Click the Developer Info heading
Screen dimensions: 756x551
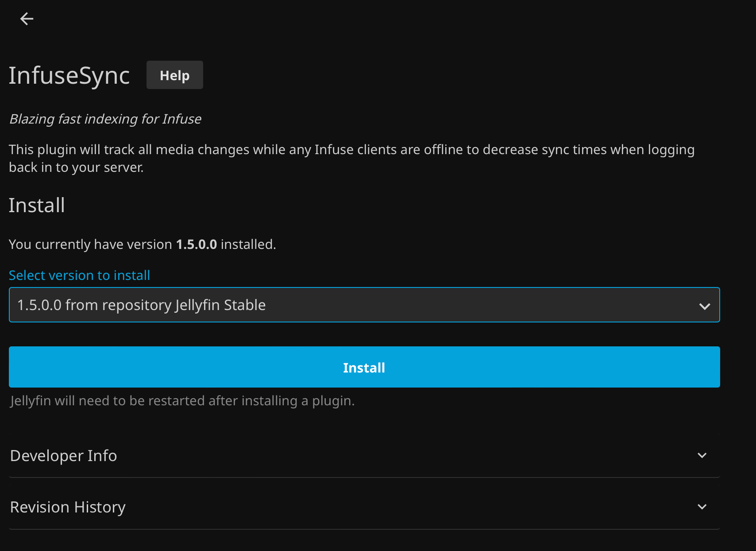(x=63, y=455)
